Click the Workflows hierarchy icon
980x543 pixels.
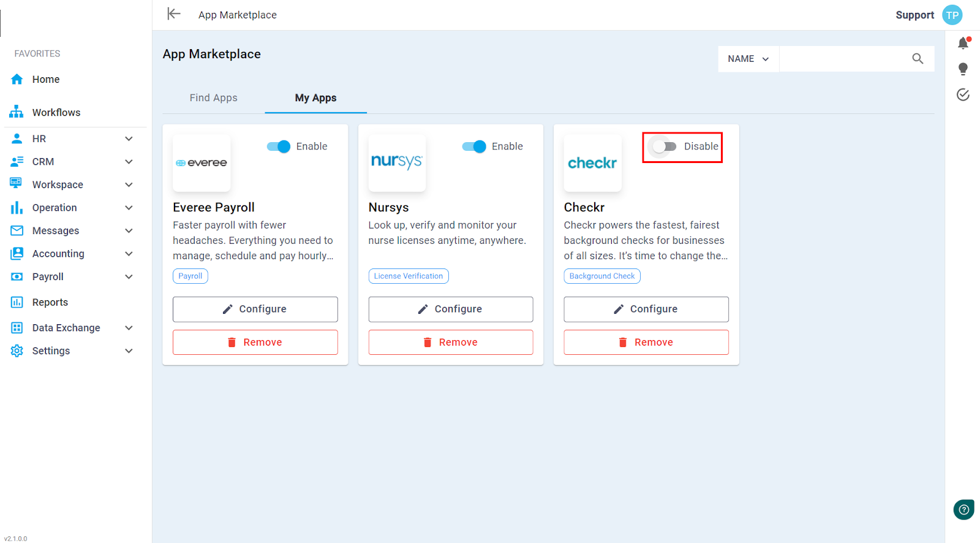(17, 112)
